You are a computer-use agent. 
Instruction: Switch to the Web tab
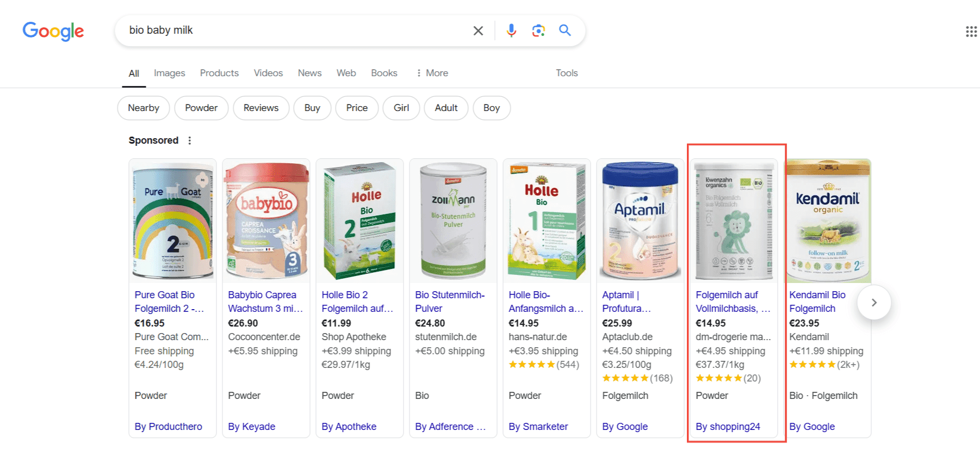pos(346,73)
